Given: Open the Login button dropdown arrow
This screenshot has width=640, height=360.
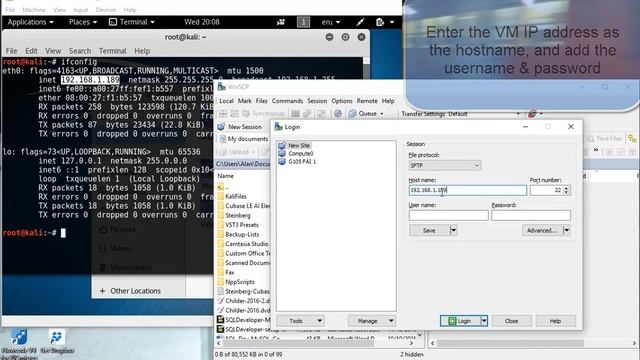Looking at the screenshot, I should click(x=484, y=321).
